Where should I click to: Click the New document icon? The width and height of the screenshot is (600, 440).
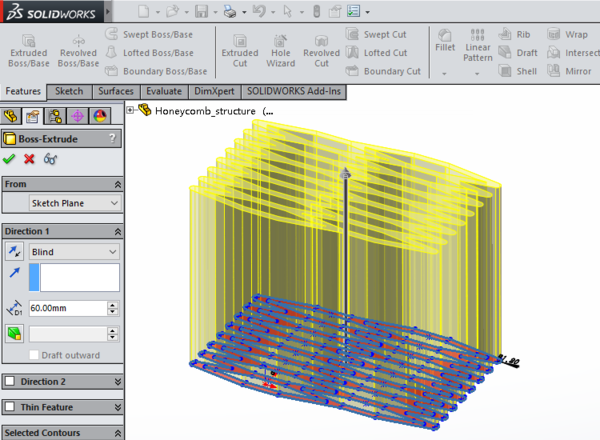[x=143, y=11]
